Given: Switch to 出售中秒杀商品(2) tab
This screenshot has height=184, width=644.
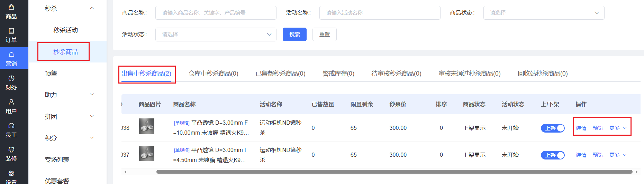Looking at the screenshot, I should tap(146, 74).
